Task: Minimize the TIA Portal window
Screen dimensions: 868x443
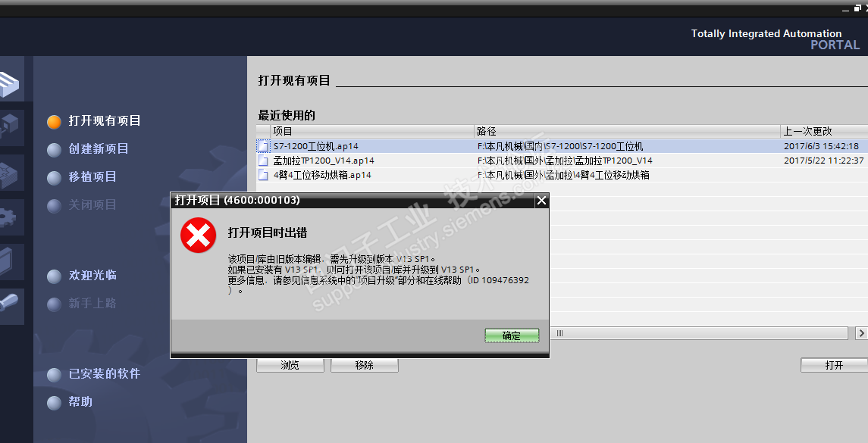Action: pyautogui.click(x=846, y=9)
